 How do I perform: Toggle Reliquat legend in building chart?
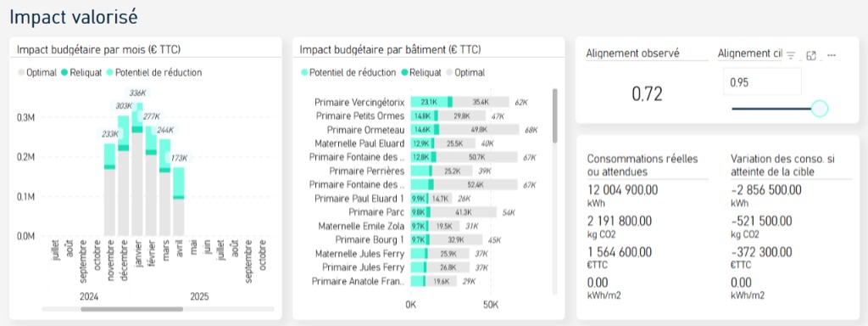421,73
